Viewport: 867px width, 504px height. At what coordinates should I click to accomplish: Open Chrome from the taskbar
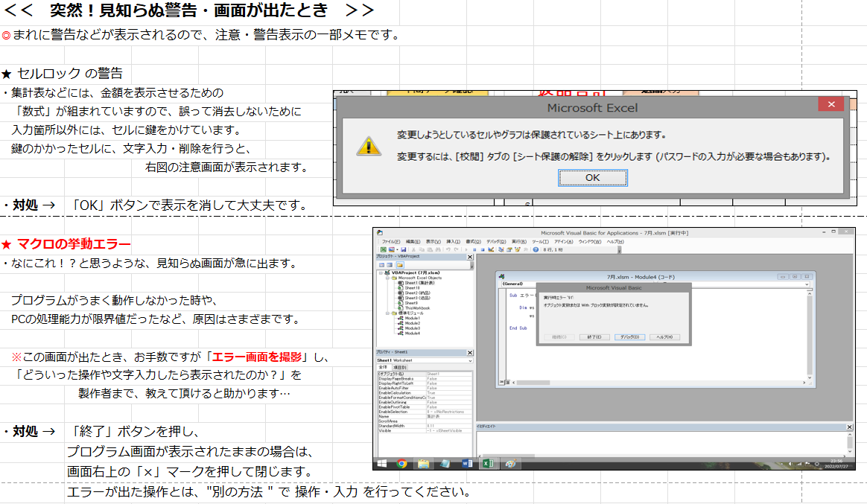pyautogui.click(x=401, y=463)
